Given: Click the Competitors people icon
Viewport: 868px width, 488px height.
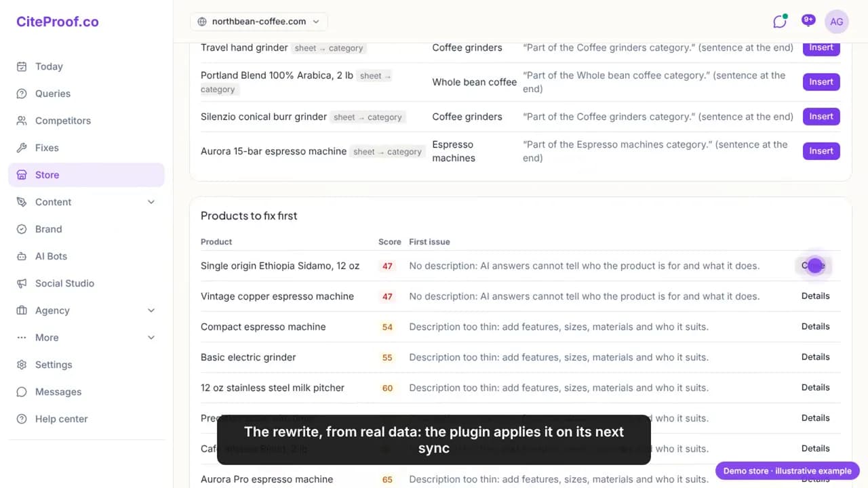Looking at the screenshot, I should (22, 121).
